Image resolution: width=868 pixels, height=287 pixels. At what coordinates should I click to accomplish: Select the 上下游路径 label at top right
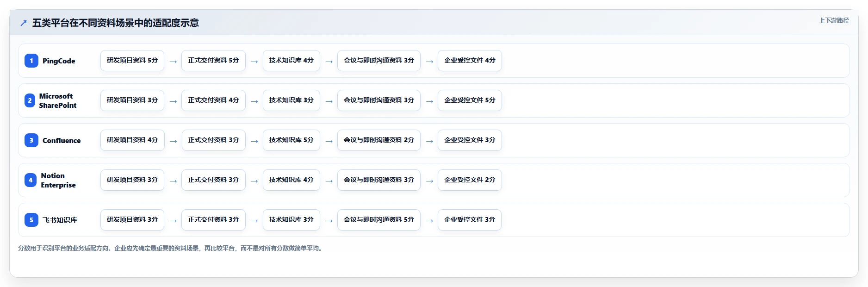point(834,20)
